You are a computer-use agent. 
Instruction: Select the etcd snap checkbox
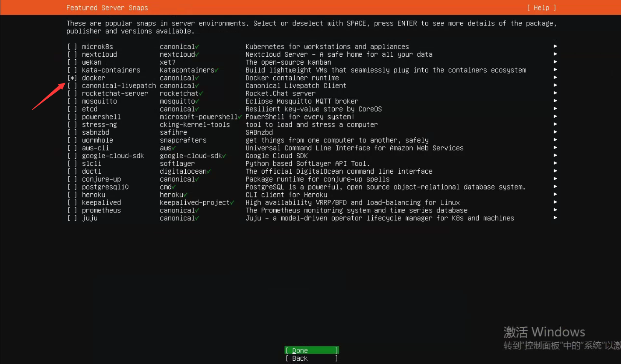pos(72,109)
